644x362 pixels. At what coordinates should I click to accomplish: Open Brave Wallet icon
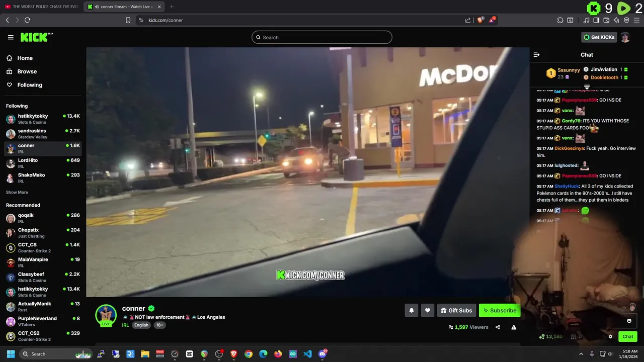pos(606,20)
